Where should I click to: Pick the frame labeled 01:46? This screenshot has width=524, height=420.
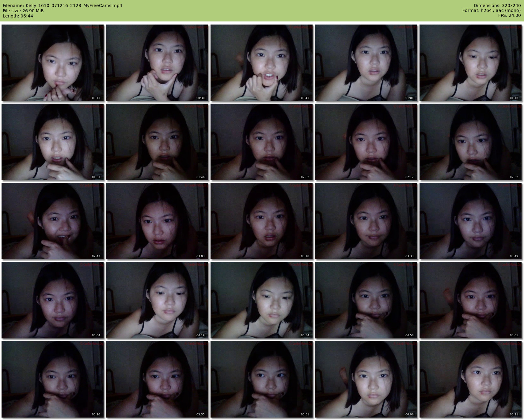(x=157, y=142)
